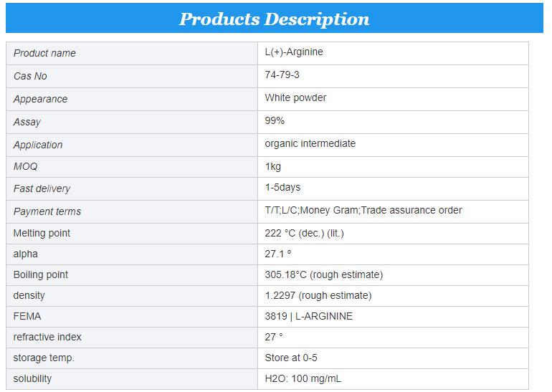Click the MOQ value 1kg
This screenshot has height=392, width=552.
click(273, 166)
